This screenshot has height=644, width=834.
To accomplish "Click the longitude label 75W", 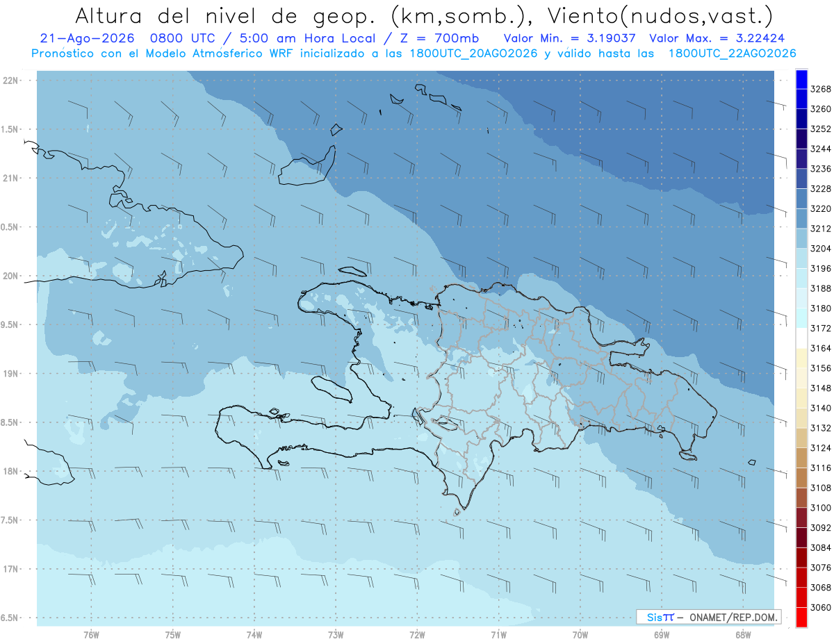I will point(173,634).
